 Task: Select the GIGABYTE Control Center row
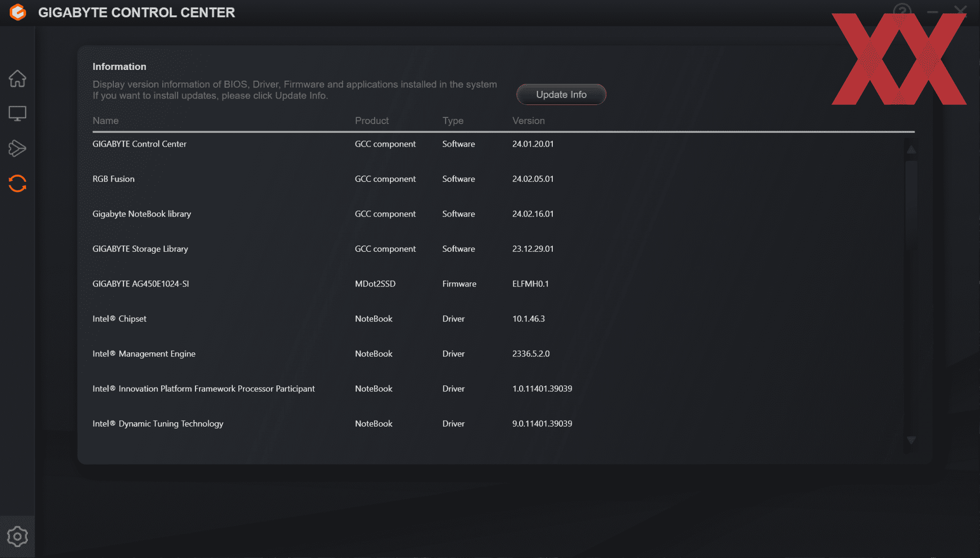tap(139, 144)
